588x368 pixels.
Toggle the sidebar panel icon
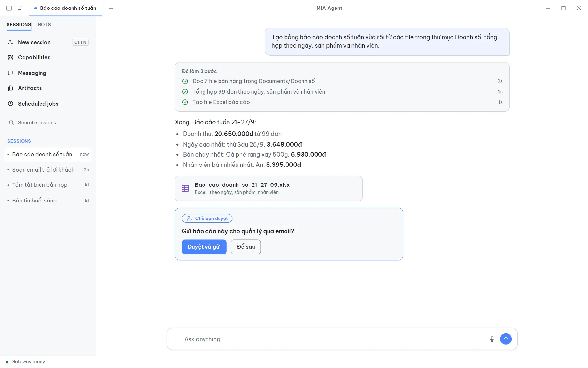point(9,8)
